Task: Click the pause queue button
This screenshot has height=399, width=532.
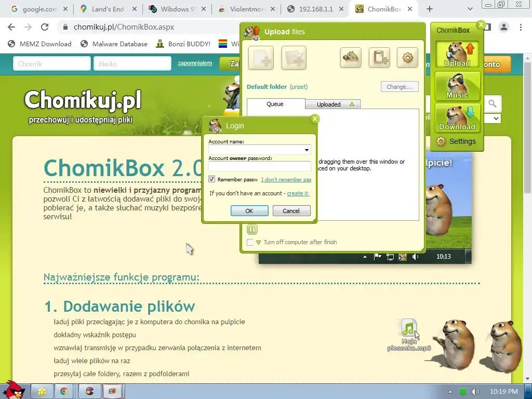Action: point(252,230)
